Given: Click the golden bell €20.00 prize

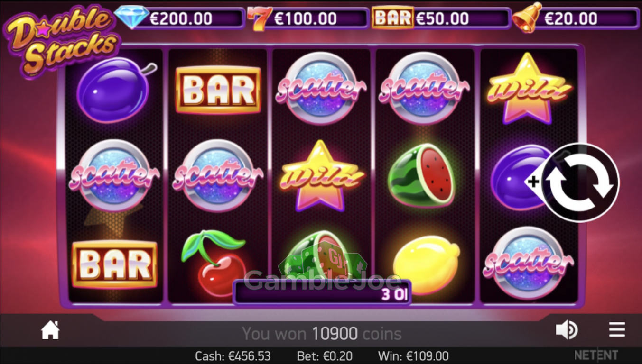Looking at the screenshot, I should [x=576, y=18].
